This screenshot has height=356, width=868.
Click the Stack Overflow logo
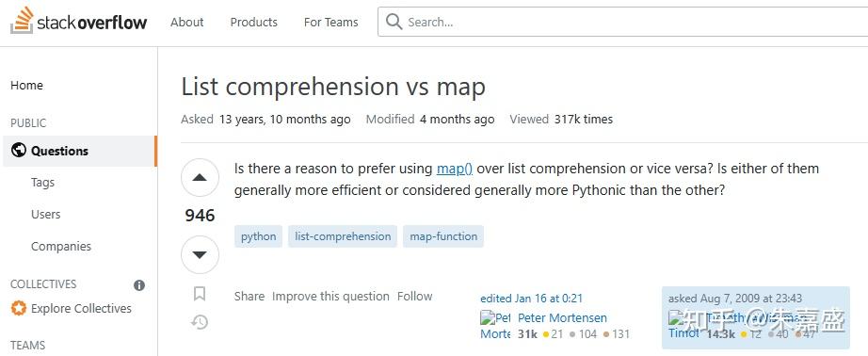78,21
